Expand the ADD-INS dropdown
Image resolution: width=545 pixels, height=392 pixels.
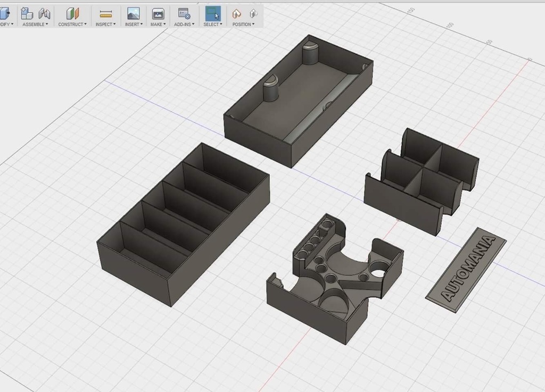(x=184, y=24)
